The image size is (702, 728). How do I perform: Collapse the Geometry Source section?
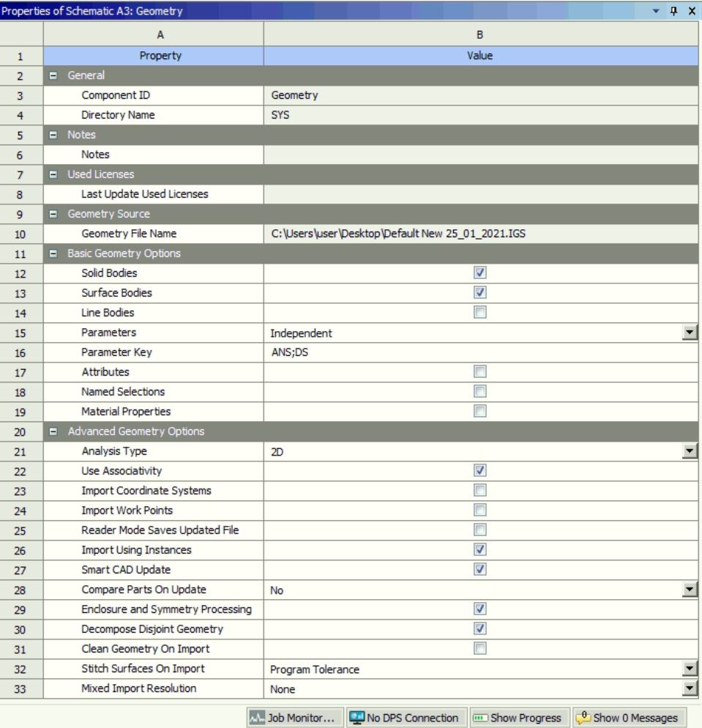[x=53, y=214]
